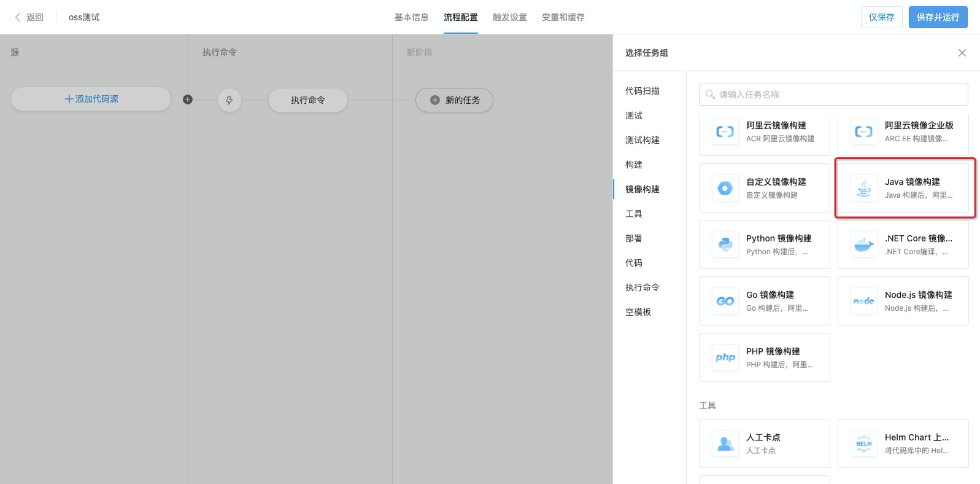Select 空模板 category
980x484 pixels.
coord(638,312)
